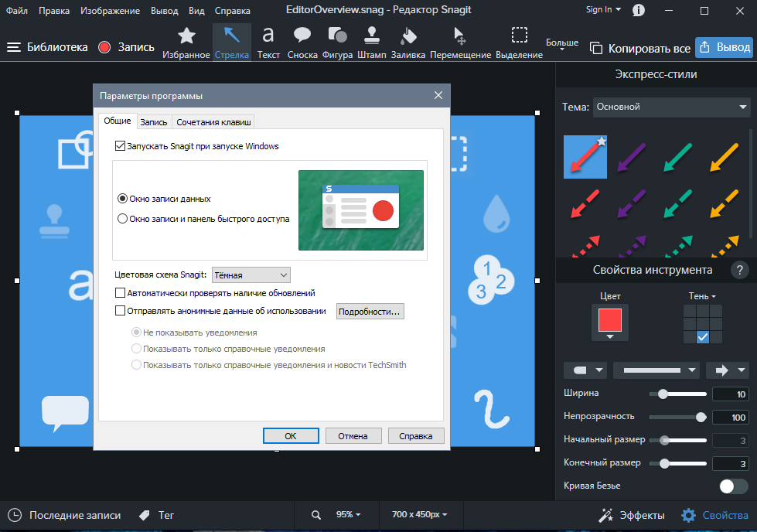Open the Цветовая схема Snagit dropdown
This screenshot has width=757, height=532.
click(x=251, y=275)
